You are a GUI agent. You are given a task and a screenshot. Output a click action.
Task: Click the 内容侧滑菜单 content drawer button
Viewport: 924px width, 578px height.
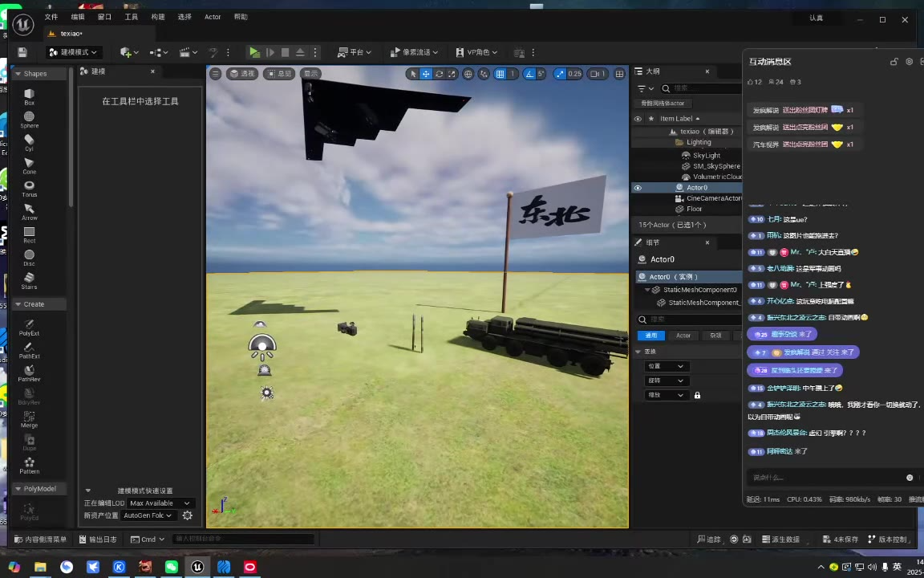click(x=39, y=539)
